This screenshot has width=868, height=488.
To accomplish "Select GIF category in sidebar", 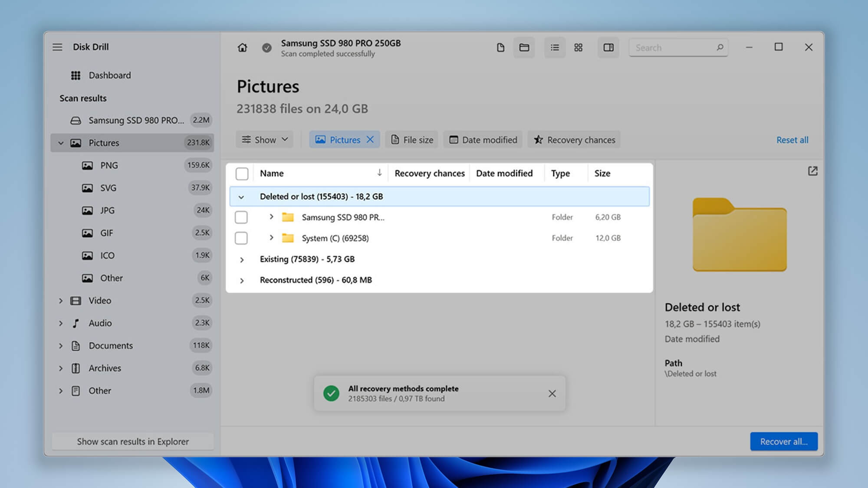I will click(x=132, y=233).
